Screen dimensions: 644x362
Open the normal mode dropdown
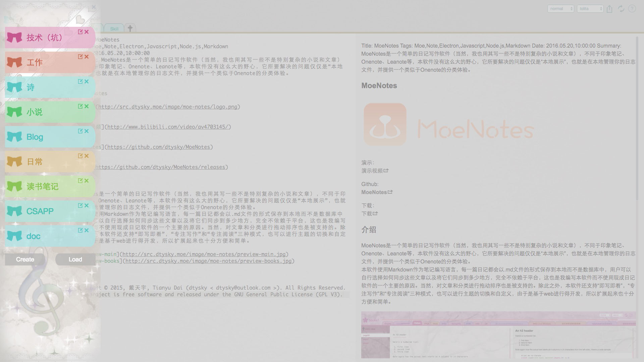[x=560, y=9]
